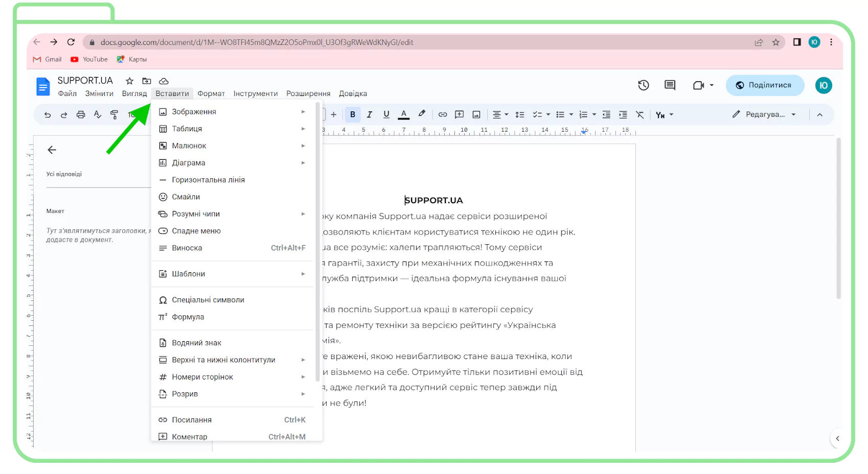Increase font size with the plus button
Viewport: 868px width, 474px height.
pyautogui.click(x=334, y=114)
